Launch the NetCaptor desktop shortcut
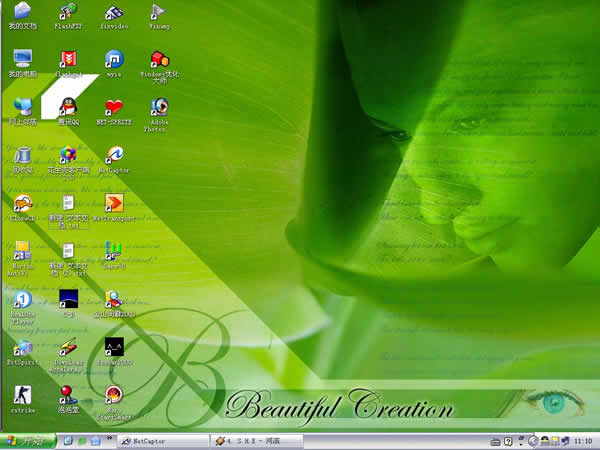Image resolution: width=600 pixels, height=450 pixels. pos(114,155)
